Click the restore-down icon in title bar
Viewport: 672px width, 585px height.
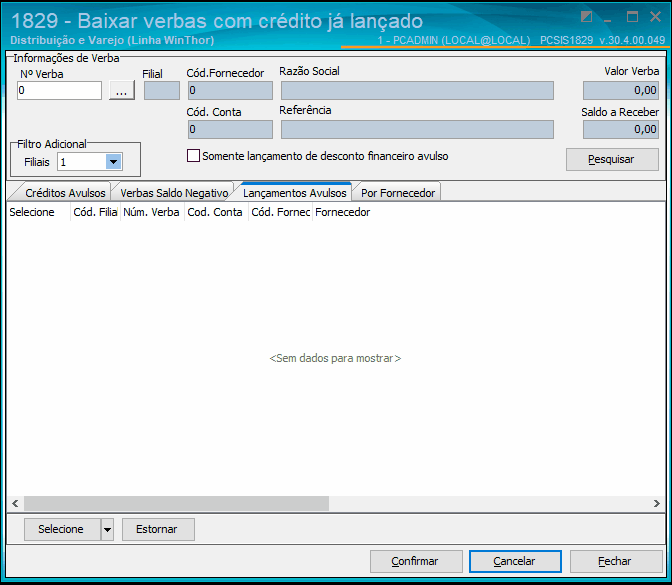(x=586, y=17)
